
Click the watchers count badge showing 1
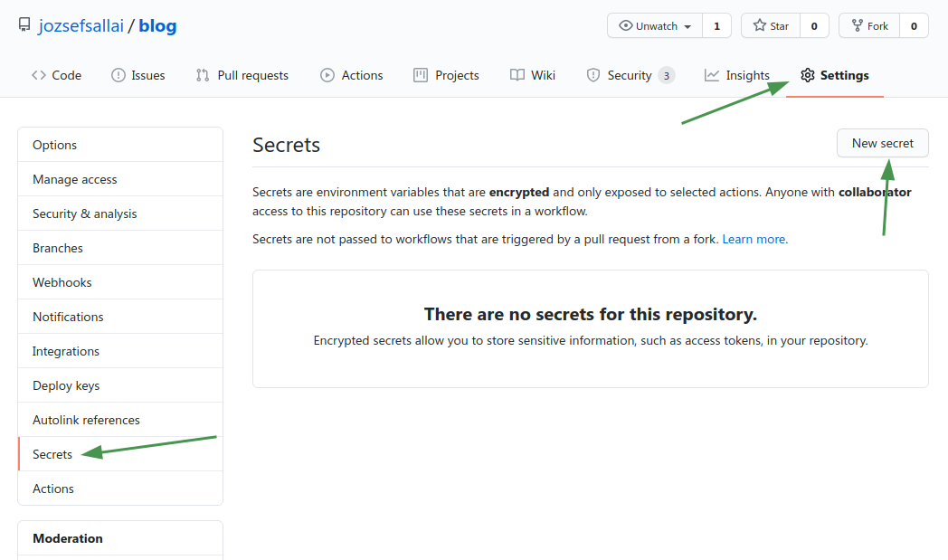coord(716,25)
